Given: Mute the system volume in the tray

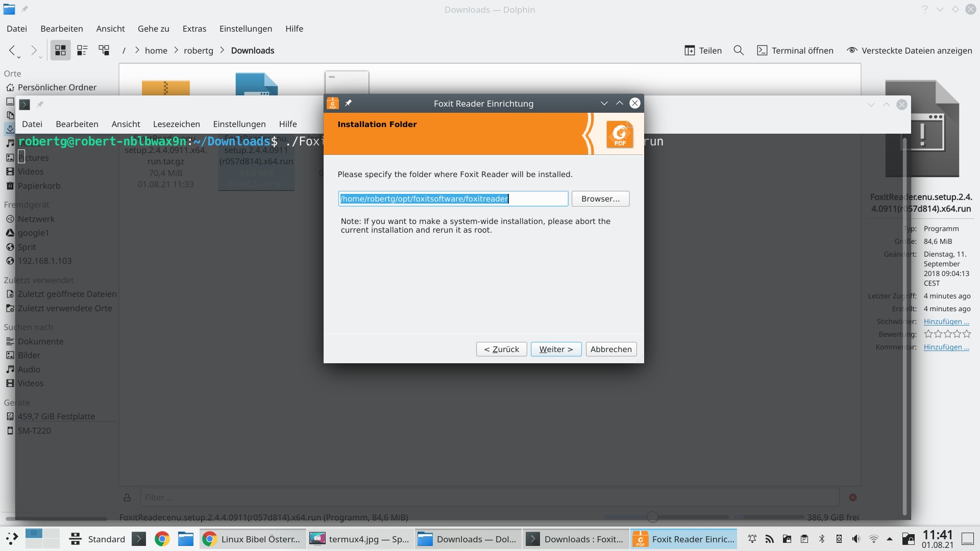Looking at the screenshot, I should click(855, 538).
